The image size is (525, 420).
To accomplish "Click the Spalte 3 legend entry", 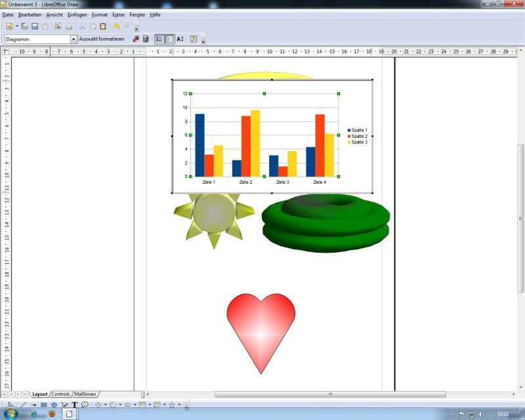I will pyautogui.click(x=358, y=142).
